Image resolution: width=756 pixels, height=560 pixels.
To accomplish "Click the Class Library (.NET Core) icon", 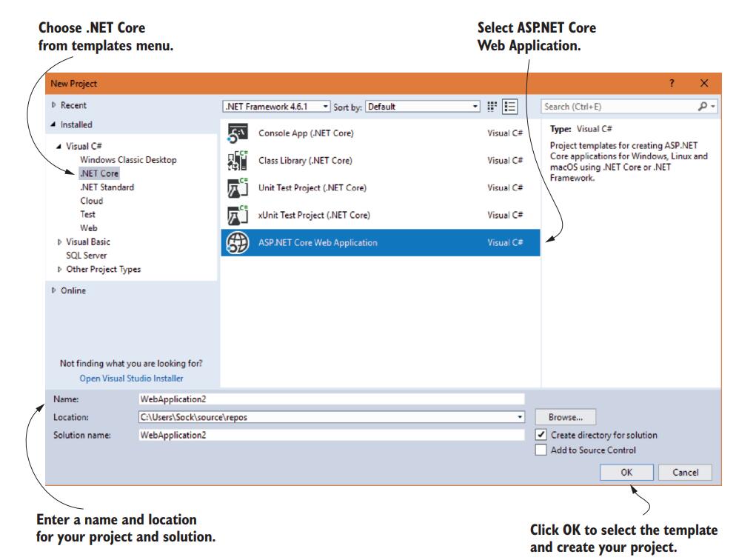I will point(237,160).
